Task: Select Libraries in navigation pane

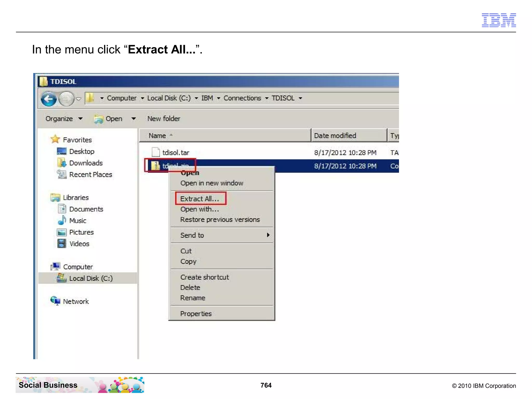Action: click(76, 198)
